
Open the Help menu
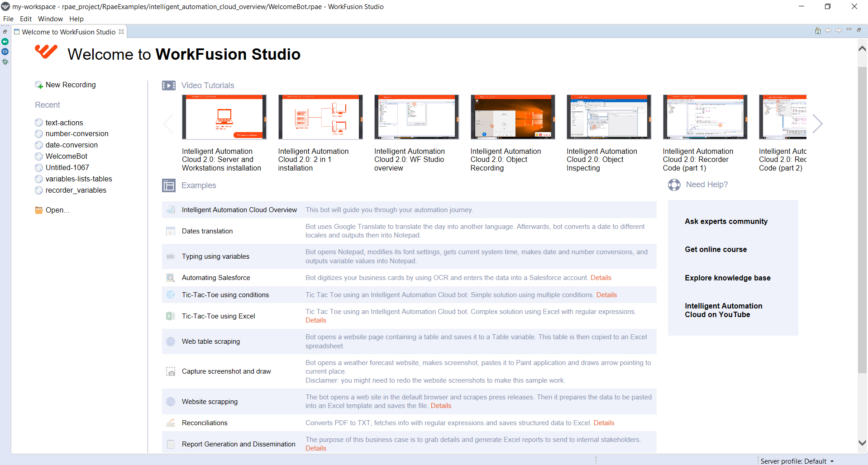point(76,19)
